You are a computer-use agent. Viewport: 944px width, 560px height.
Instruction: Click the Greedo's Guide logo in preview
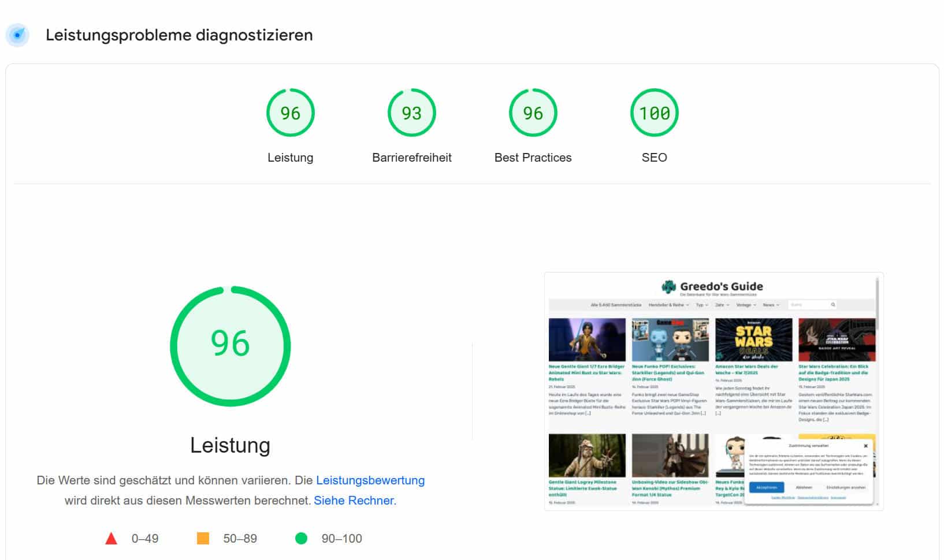[x=712, y=287]
